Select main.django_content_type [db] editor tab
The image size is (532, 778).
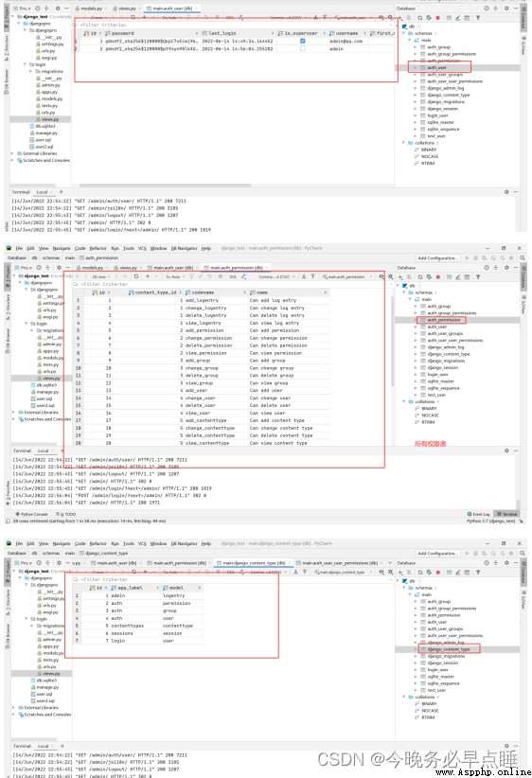[x=253, y=563]
